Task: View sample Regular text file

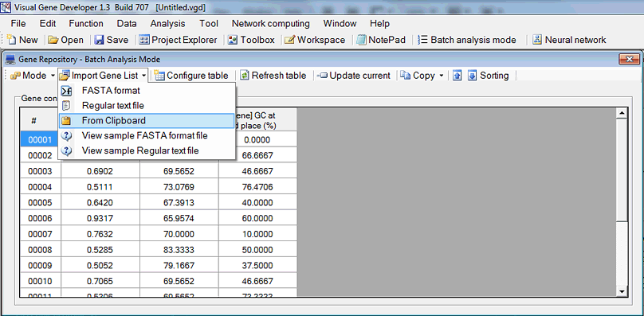Action: pyautogui.click(x=147, y=150)
